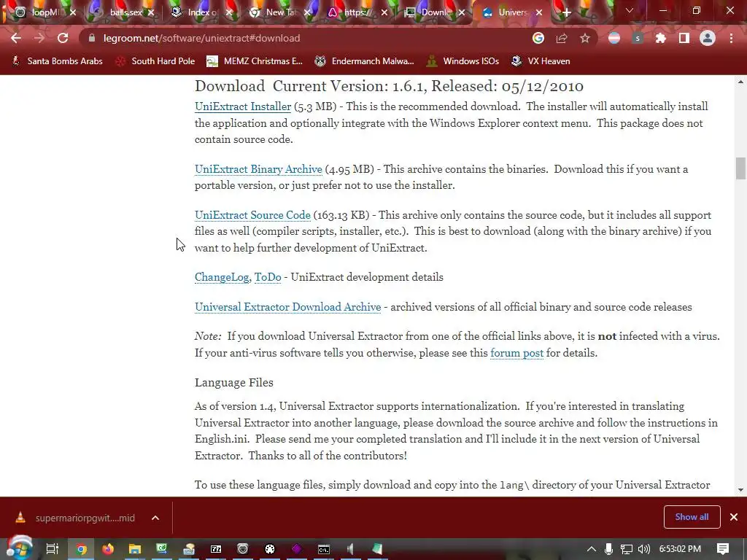Viewport: 747px width, 560px height.
Task: Open the Windows ISOs bookmark
Action: (x=462, y=61)
